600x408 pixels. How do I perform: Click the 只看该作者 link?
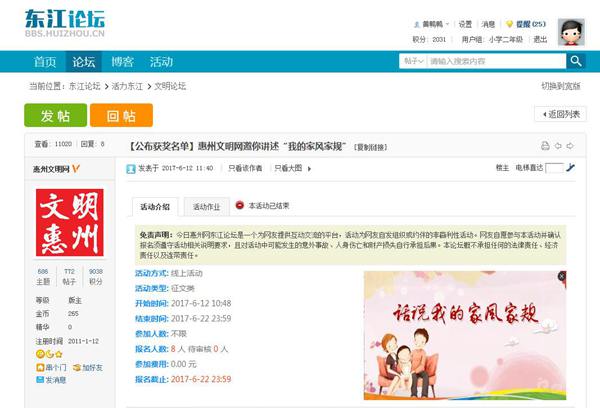[245, 168]
